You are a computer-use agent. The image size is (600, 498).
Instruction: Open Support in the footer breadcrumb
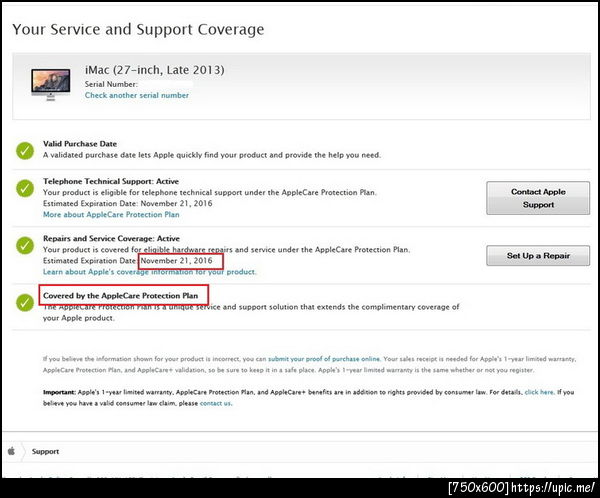click(45, 451)
